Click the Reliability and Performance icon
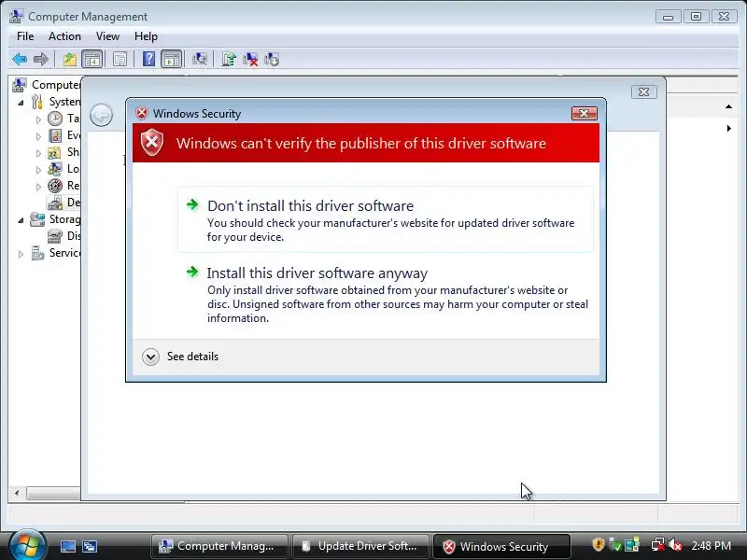The width and height of the screenshot is (747, 560). (55, 186)
